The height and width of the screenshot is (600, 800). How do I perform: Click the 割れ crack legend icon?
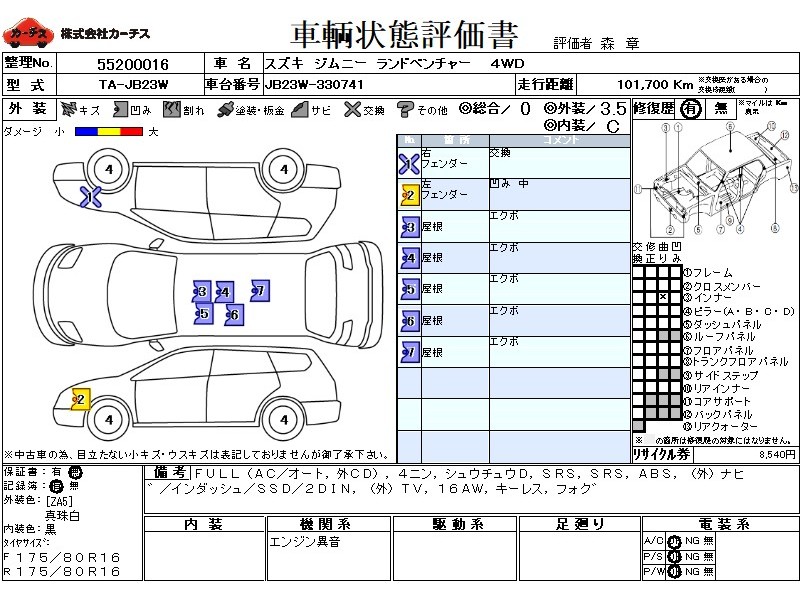coord(170,109)
